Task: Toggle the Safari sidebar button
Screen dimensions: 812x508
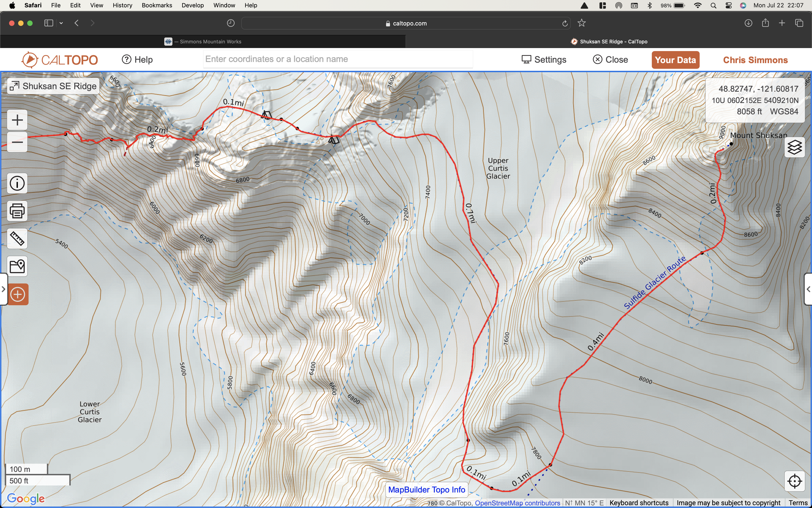Action: point(49,23)
